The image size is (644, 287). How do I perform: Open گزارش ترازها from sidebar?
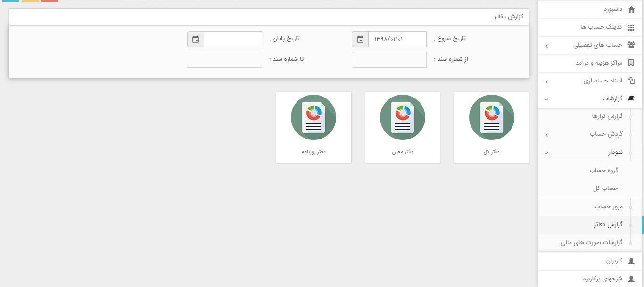pyautogui.click(x=607, y=116)
